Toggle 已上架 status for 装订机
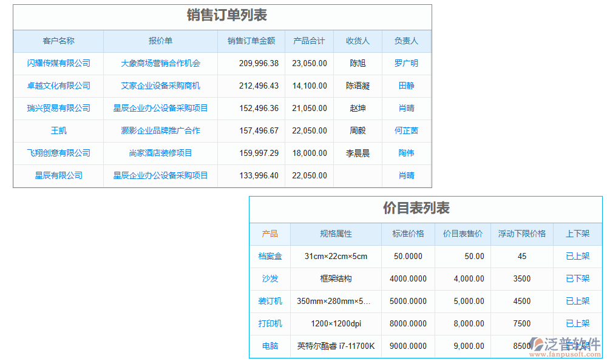 tap(577, 302)
